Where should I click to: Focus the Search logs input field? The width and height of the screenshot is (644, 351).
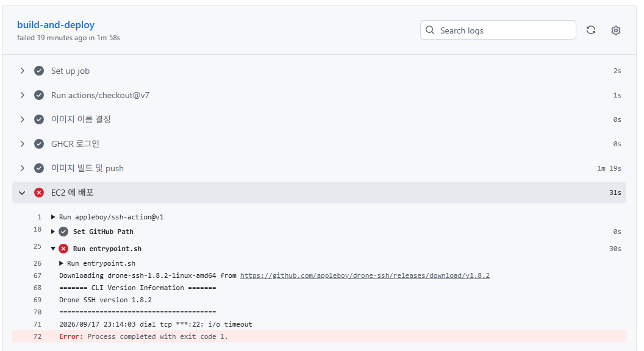[x=498, y=30]
